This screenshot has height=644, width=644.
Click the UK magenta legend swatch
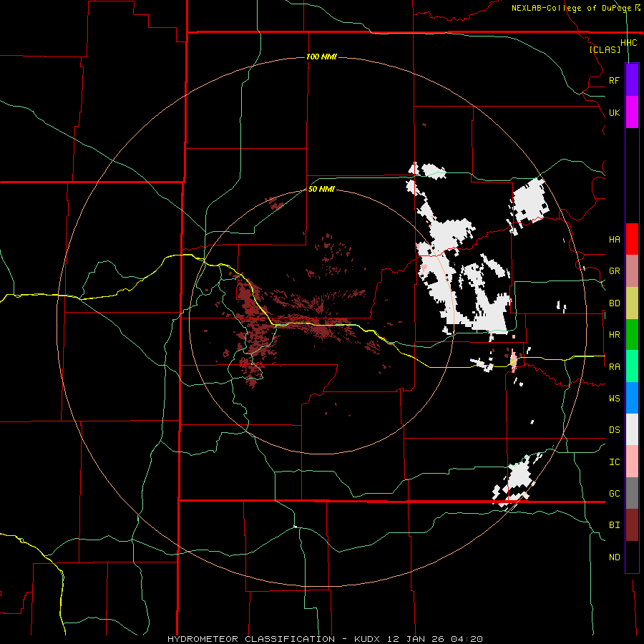point(632,112)
